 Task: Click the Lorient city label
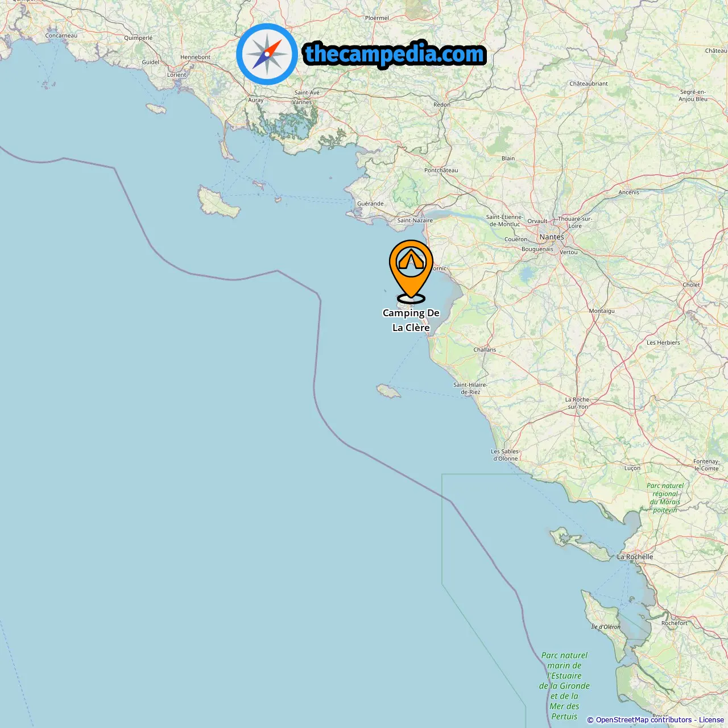(x=176, y=75)
